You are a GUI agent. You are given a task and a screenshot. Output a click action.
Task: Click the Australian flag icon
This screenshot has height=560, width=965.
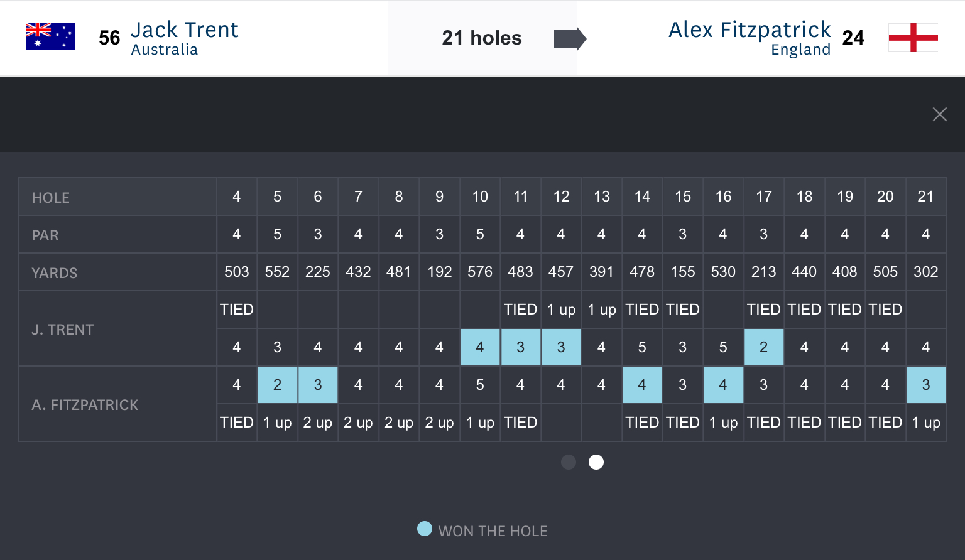tap(51, 36)
